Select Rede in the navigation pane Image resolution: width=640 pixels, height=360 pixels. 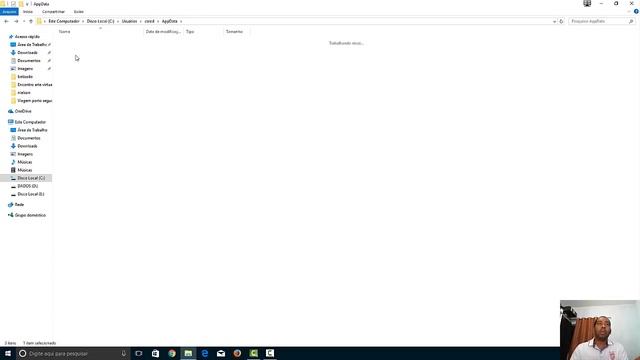coord(19,204)
